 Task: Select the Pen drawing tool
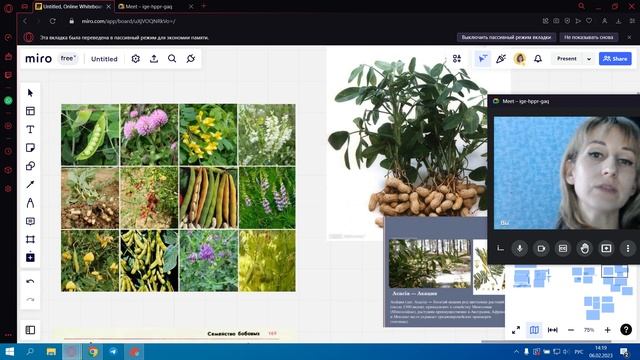point(30,203)
